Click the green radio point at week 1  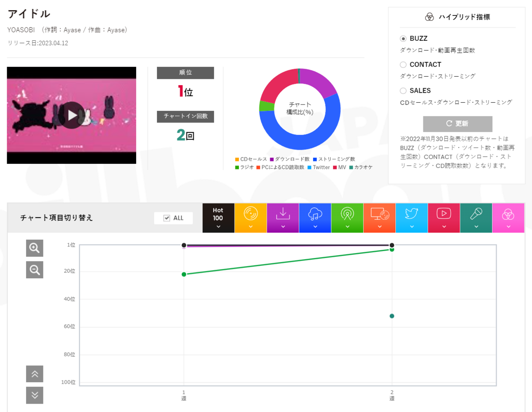point(184,274)
